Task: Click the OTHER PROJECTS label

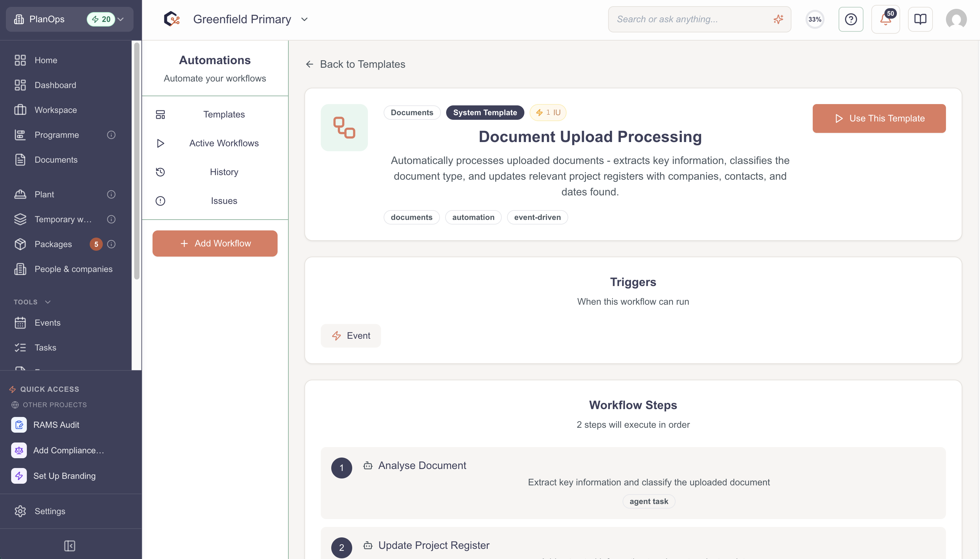Action: pyautogui.click(x=55, y=405)
